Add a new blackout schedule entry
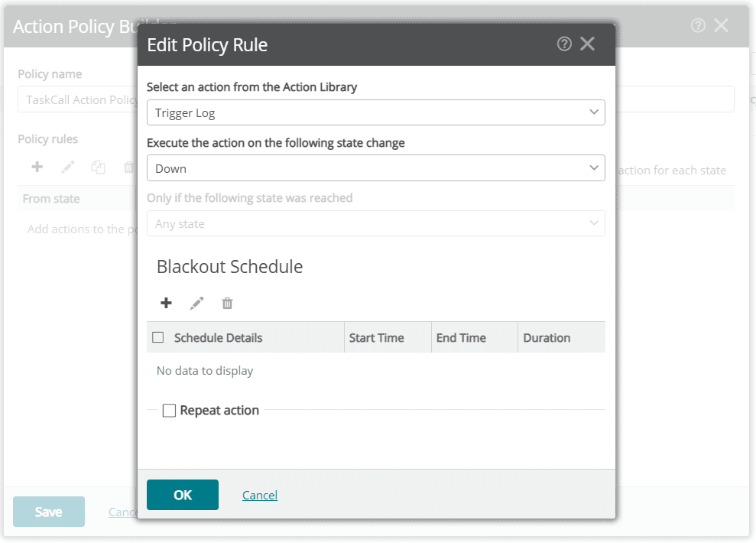756x543 pixels. click(x=166, y=303)
